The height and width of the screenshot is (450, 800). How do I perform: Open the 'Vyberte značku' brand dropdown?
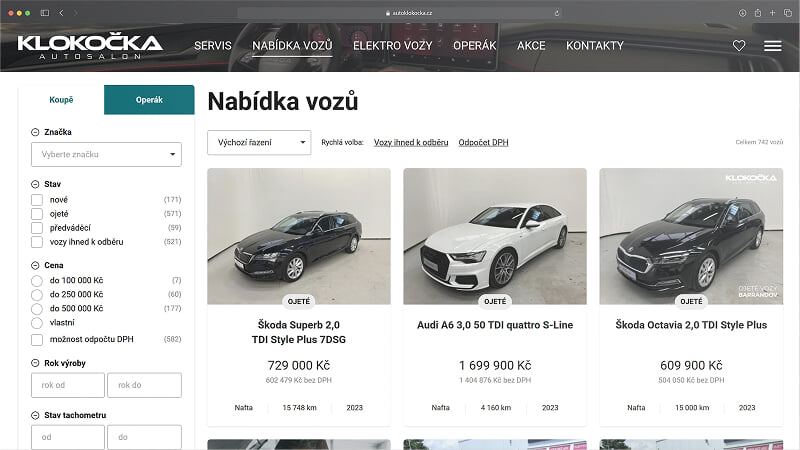106,155
